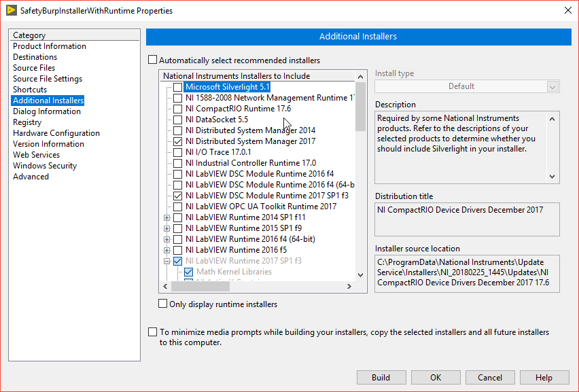Click installers list scroll right arrow
Image resolution: width=579 pixels, height=392 pixels.
pos(349,286)
